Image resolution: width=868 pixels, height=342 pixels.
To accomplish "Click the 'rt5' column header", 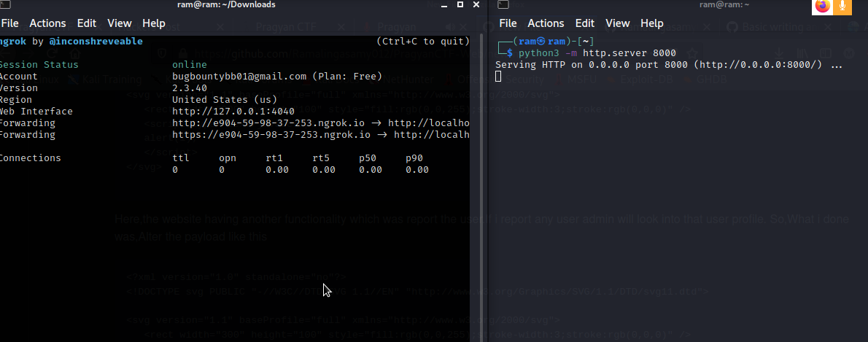I will (321, 158).
